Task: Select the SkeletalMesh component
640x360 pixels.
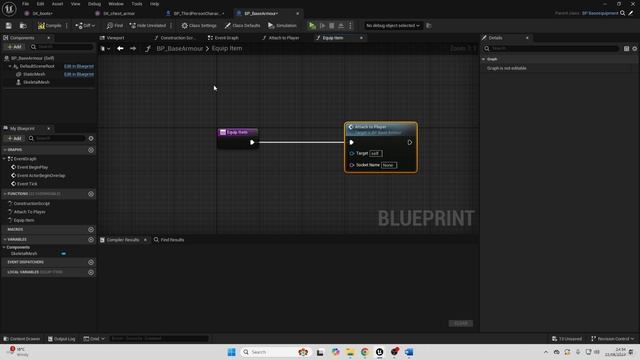Action: (36, 82)
